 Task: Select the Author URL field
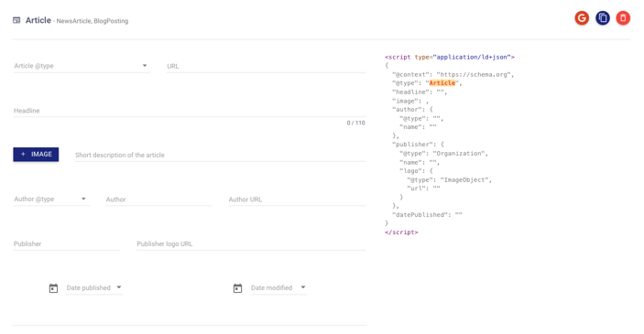click(297, 199)
